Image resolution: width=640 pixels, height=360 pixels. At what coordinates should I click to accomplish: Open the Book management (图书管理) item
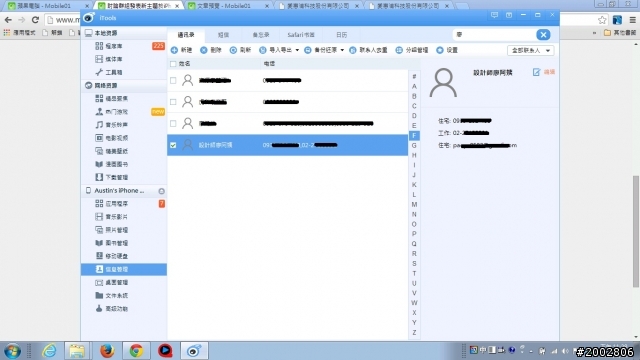pos(124,243)
